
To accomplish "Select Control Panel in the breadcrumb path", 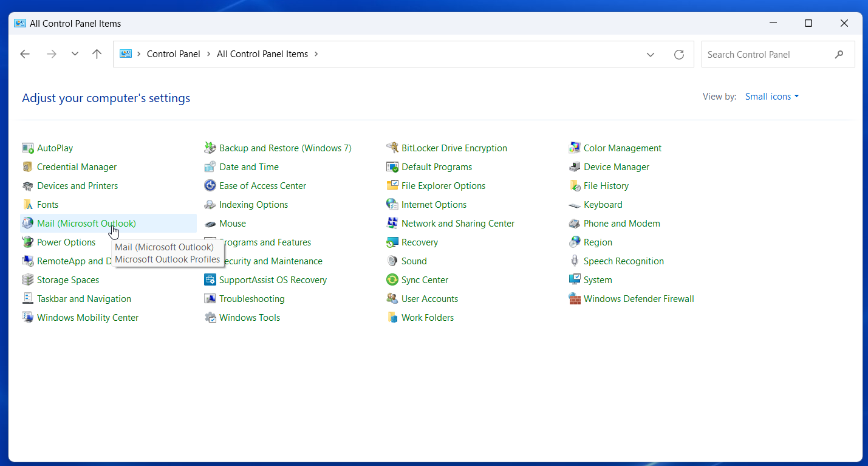I will point(173,54).
